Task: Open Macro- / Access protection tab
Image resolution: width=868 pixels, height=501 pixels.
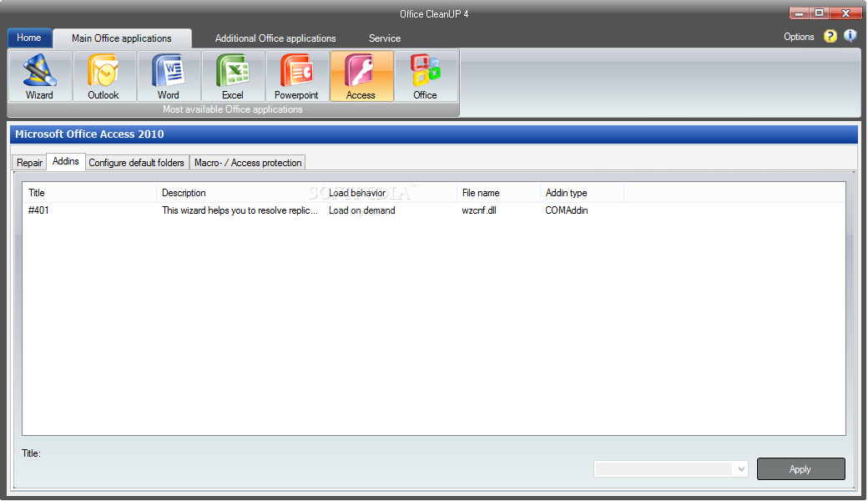Action: tap(247, 163)
